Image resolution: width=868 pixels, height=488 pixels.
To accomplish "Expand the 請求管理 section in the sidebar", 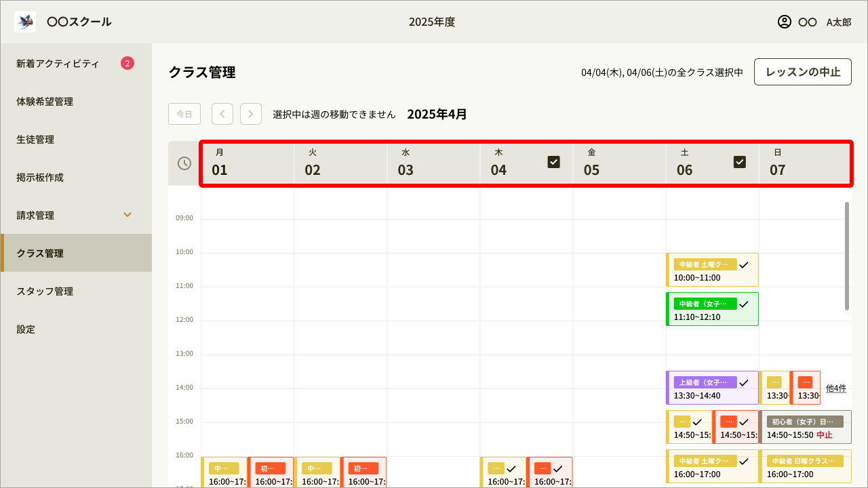I will pos(127,214).
